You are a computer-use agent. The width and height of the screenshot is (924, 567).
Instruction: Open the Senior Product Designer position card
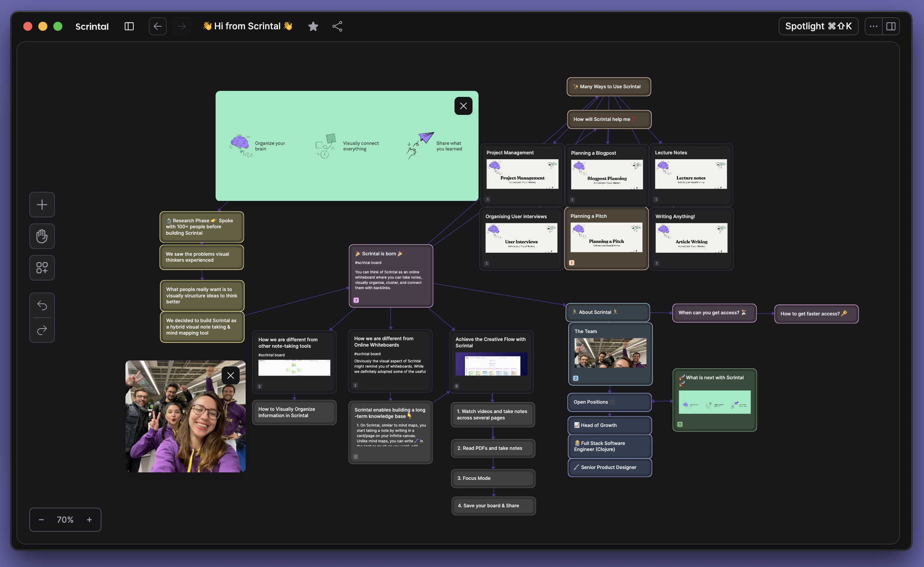tap(609, 467)
